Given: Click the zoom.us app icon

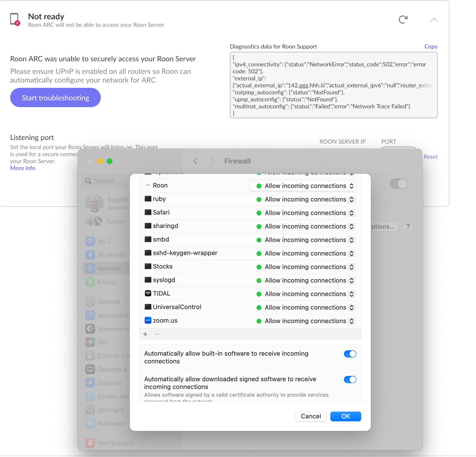Looking at the screenshot, I should pos(148,320).
